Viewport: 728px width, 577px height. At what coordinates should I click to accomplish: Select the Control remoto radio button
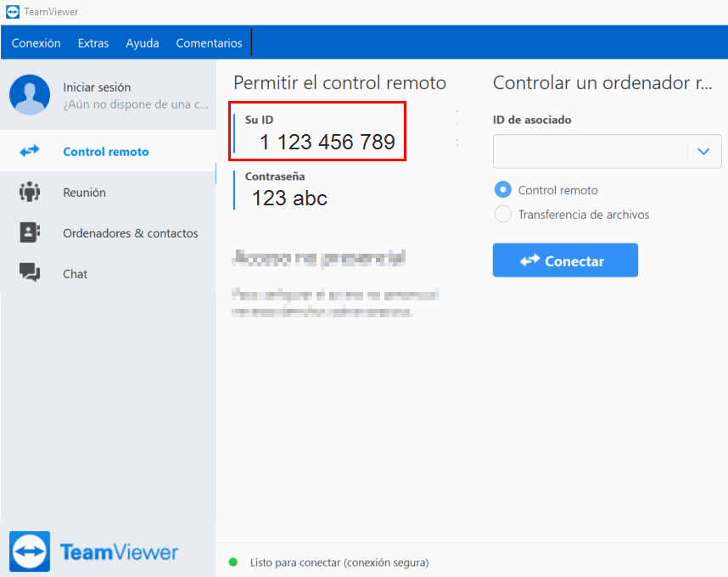pos(503,189)
